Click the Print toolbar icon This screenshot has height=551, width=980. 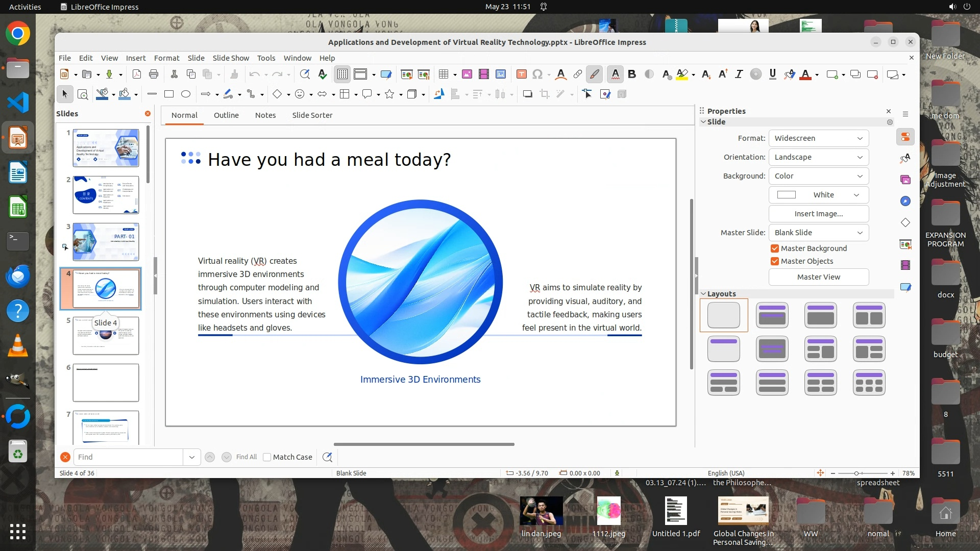point(154,74)
